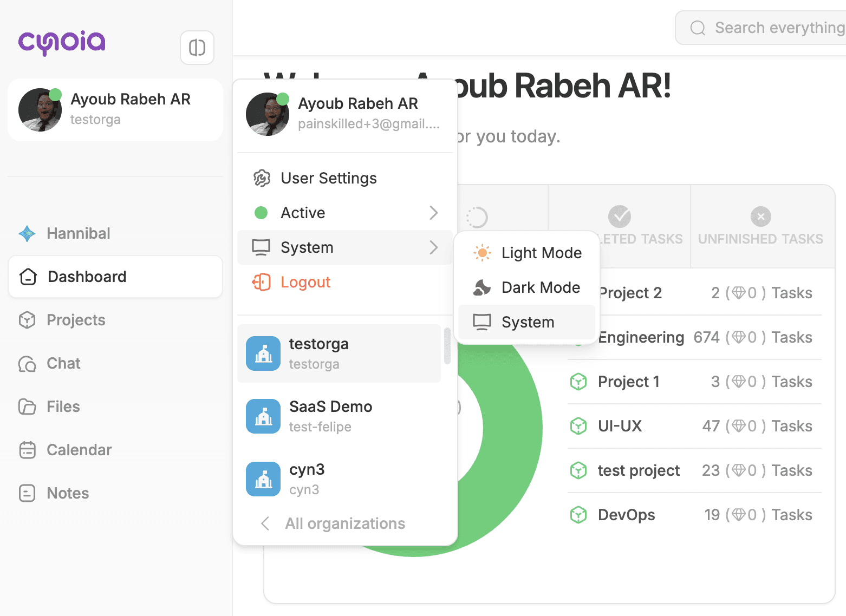Choose System option in theme submenu
The image size is (846, 616).
pyautogui.click(x=526, y=322)
